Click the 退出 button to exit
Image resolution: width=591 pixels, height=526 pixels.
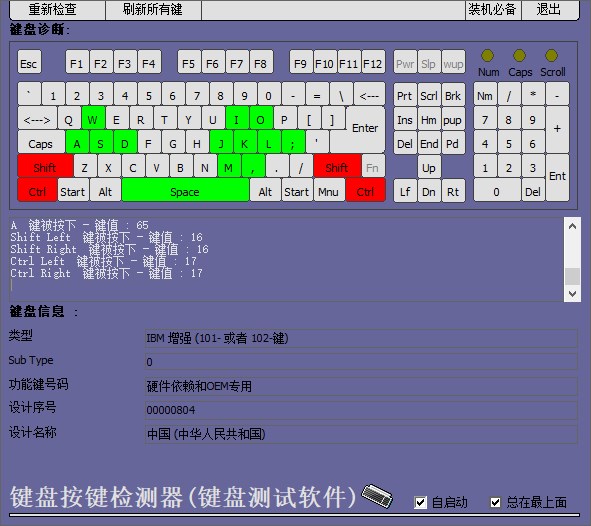(550, 9)
